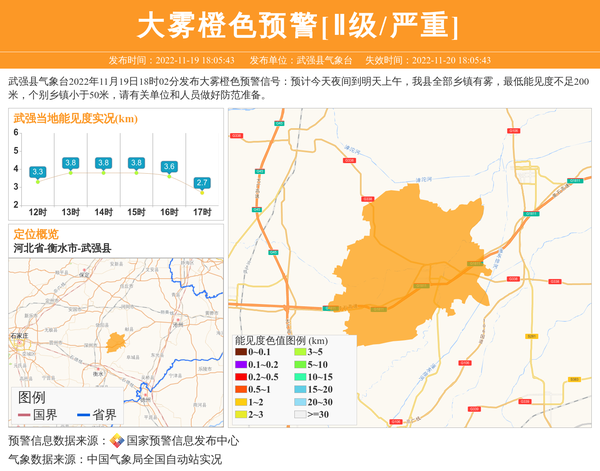Screen dimensions: 600x471
Task: Click the 衡水 label on the overview map
Action: [x=98, y=374]
